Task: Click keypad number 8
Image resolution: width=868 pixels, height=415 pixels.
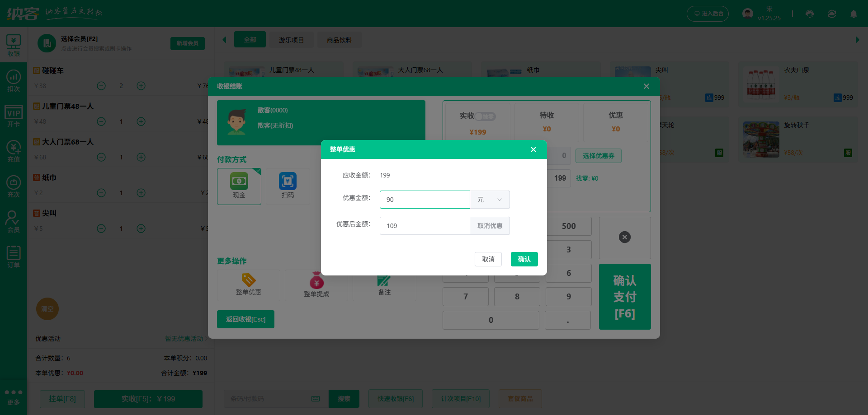Action: [517, 297]
